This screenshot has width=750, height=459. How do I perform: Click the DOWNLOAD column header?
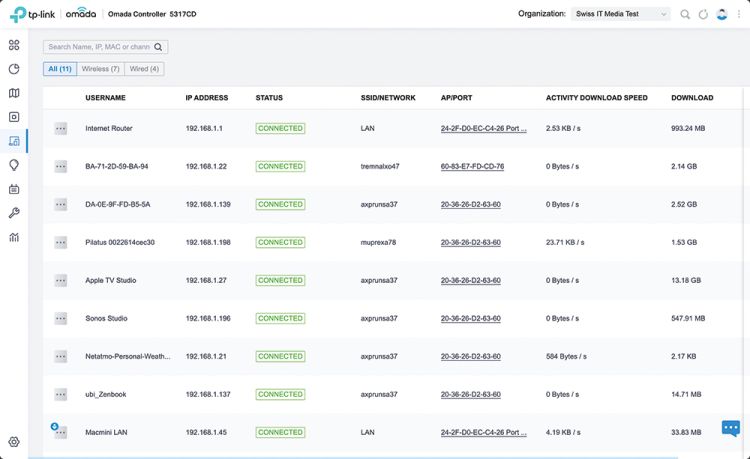point(692,98)
